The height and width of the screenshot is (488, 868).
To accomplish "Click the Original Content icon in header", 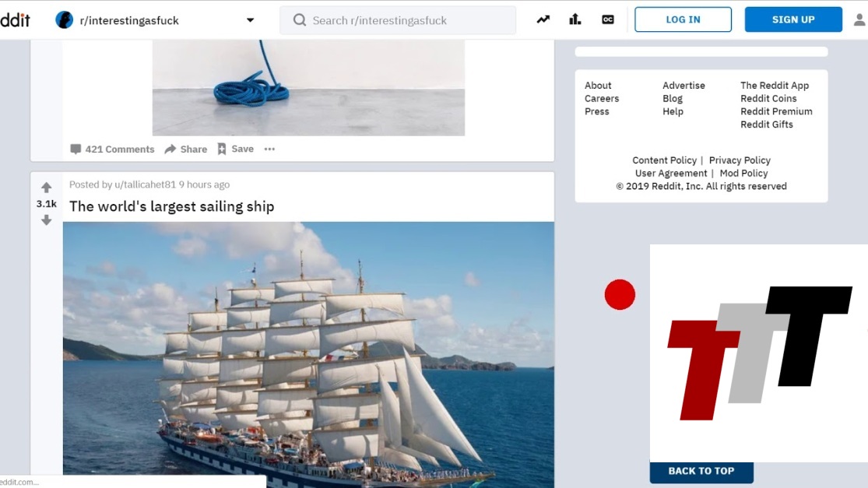I will coord(608,19).
